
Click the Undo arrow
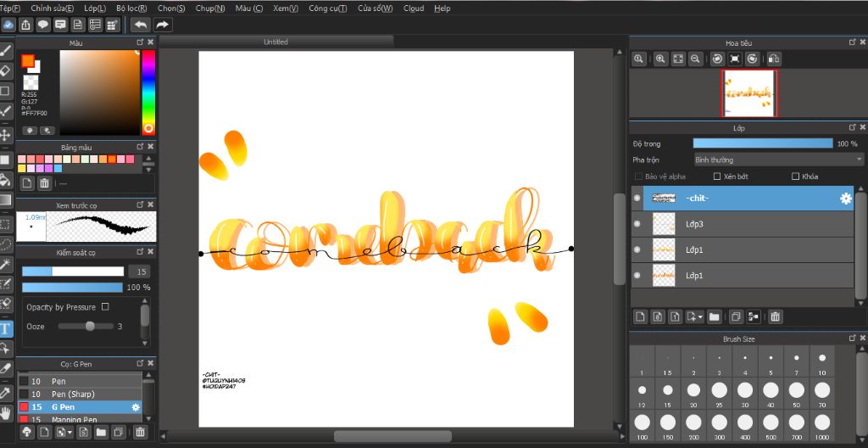coord(141,25)
